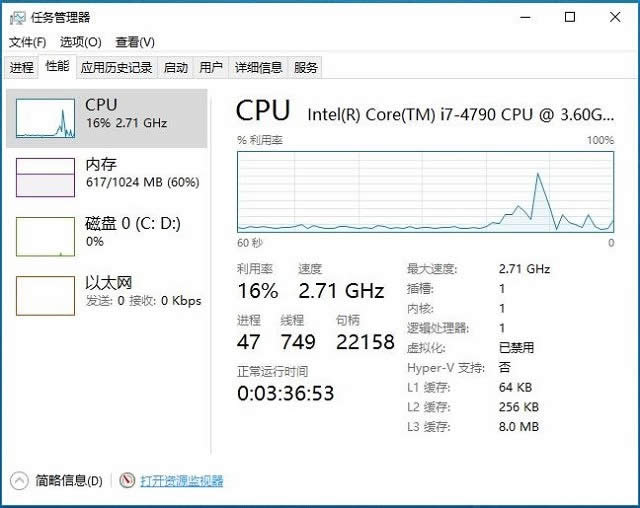The image size is (640, 508).
Task: Select the 磁盘 0 disk graph thumbnail
Action: coord(45,236)
